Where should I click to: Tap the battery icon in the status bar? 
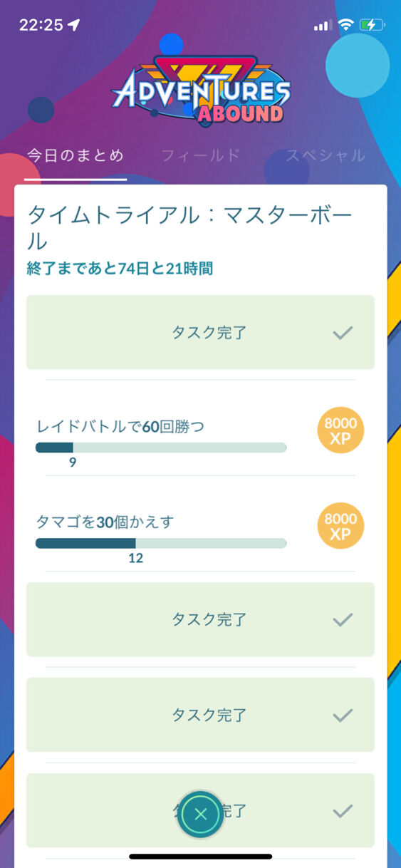373,25
